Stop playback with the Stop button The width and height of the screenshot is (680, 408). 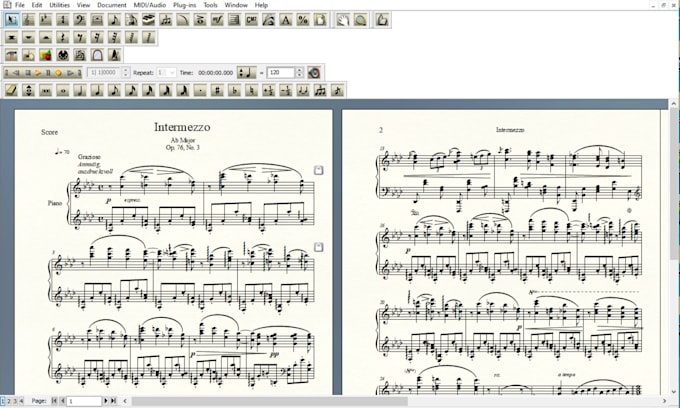(x=27, y=73)
